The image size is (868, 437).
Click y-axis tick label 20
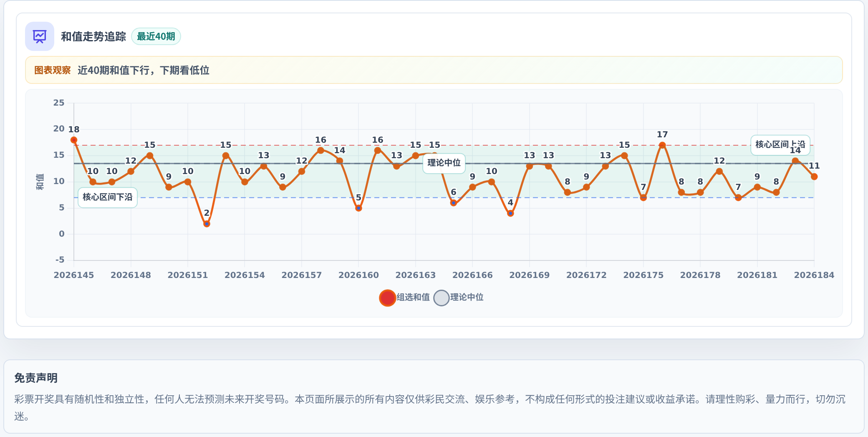[x=59, y=129]
